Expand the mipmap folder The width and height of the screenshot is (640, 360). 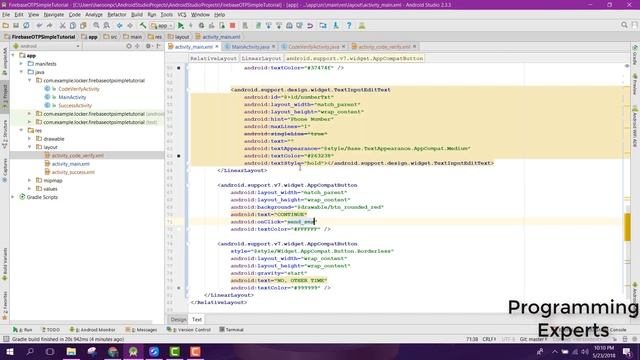coord(29,180)
